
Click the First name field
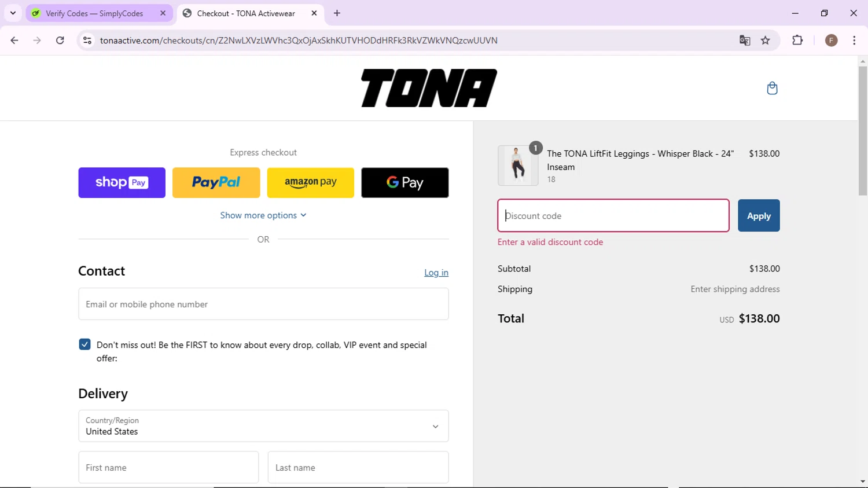(168, 467)
